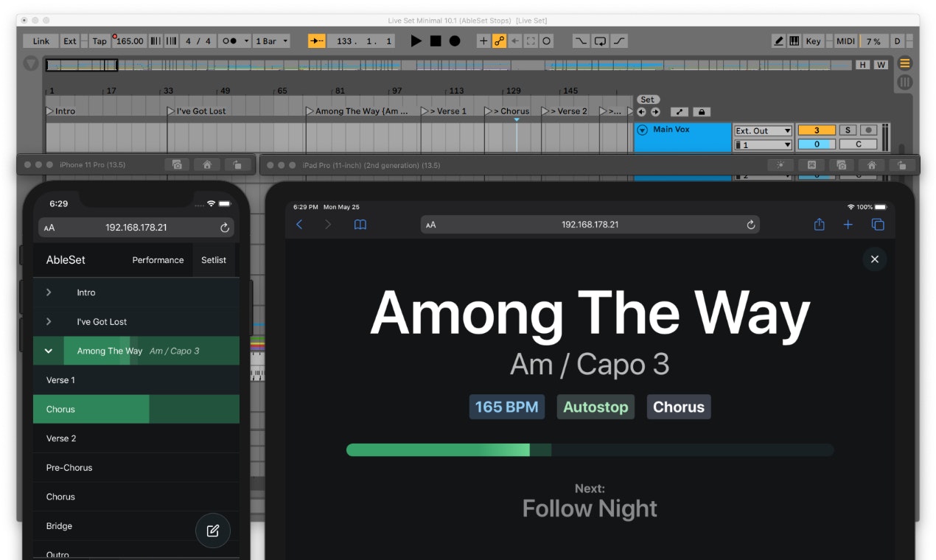
Task: Collapse the Among The Way song chevron
Action: [x=49, y=351]
